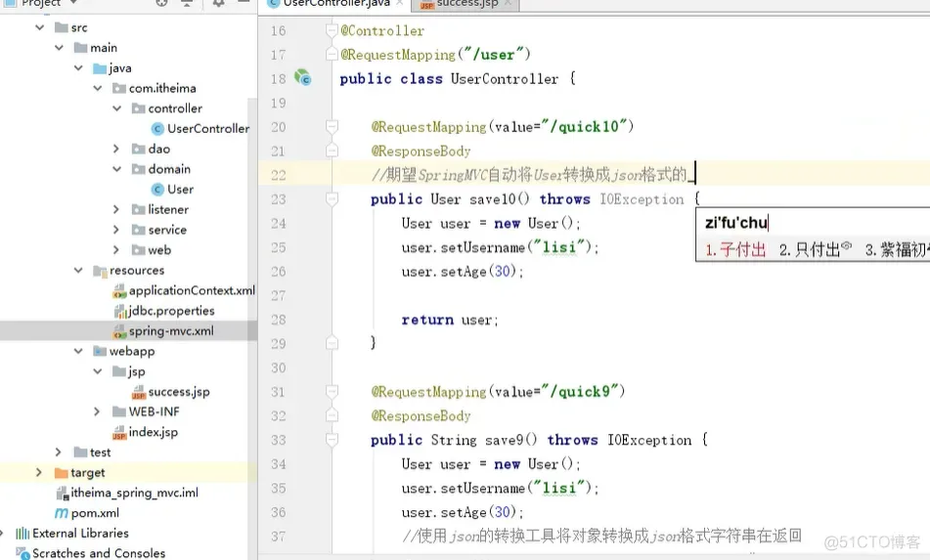Viewport: 930px width, 560px height.
Task: Click the itheima_spring_mvc.iml file icon
Action: [62, 493]
